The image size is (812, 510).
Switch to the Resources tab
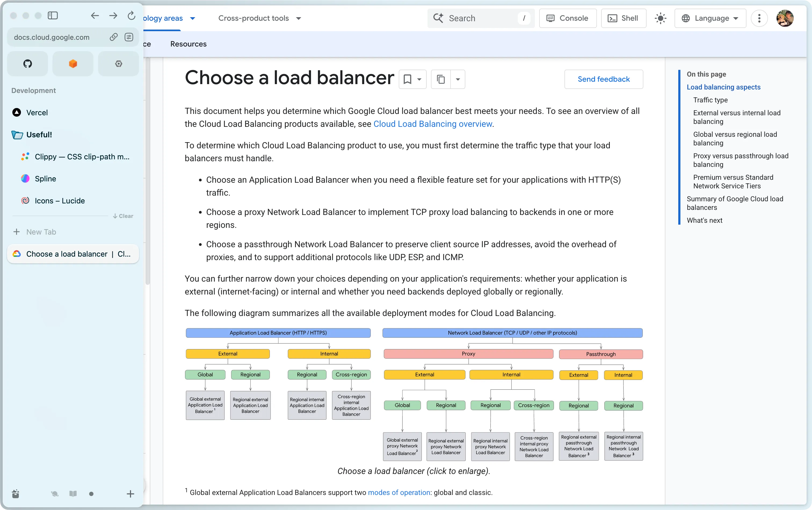tap(189, 44)
